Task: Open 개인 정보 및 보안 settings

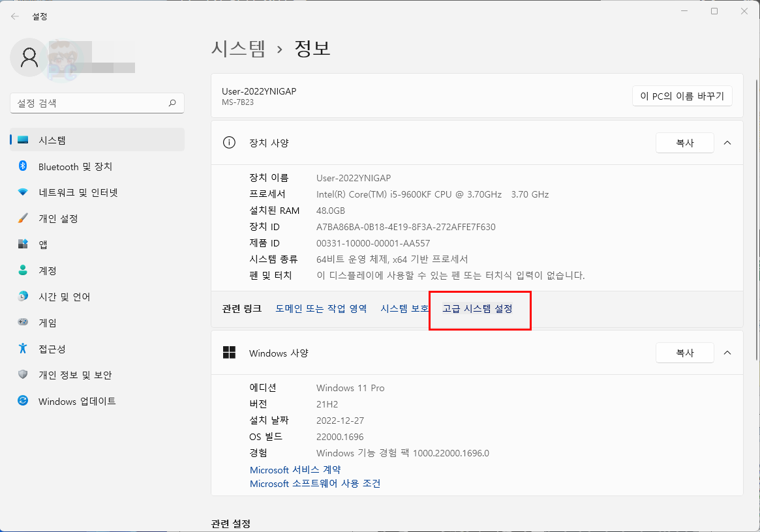Action: pyautogui.click(x=97, y=375)
